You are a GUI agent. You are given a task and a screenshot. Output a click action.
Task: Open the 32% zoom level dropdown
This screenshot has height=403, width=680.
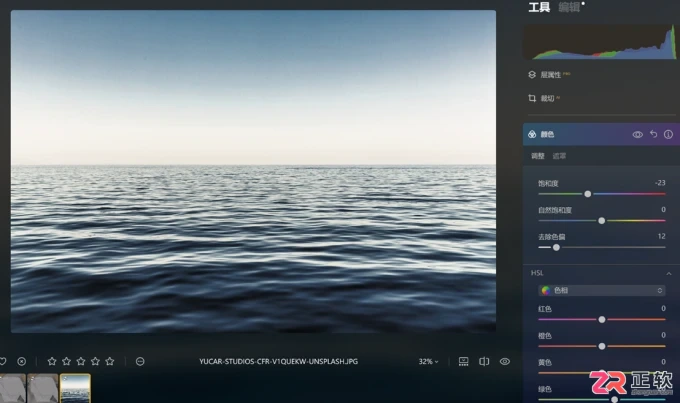coord(428,361)
